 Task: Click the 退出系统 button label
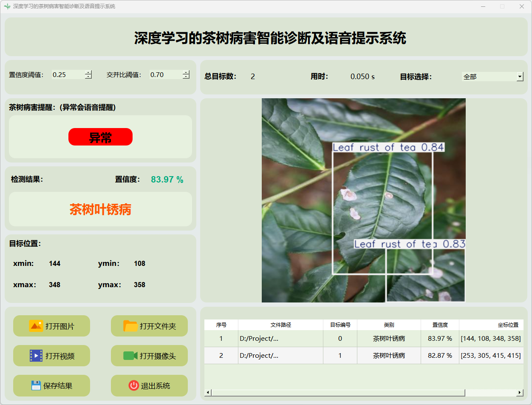[x=156, y=386]
